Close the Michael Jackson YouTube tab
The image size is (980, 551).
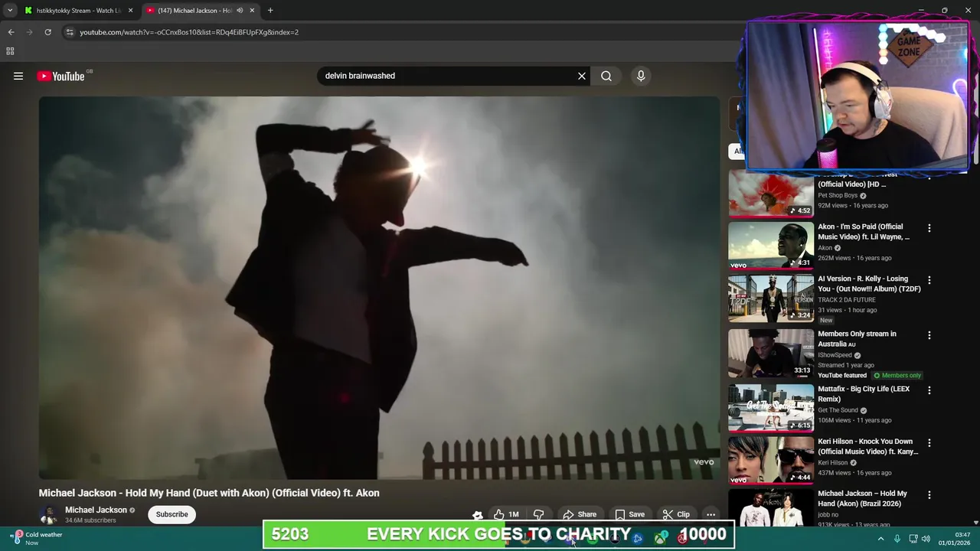(x=252, y=11)
